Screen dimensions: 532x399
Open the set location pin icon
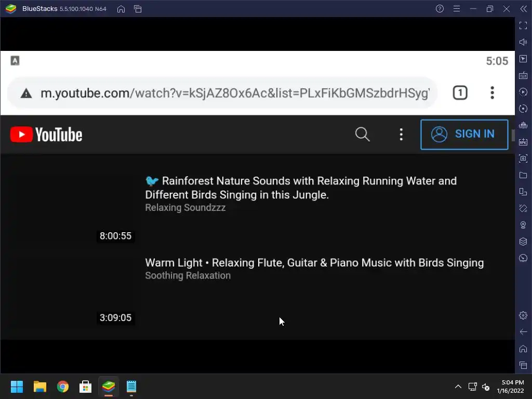pos(523,225)
